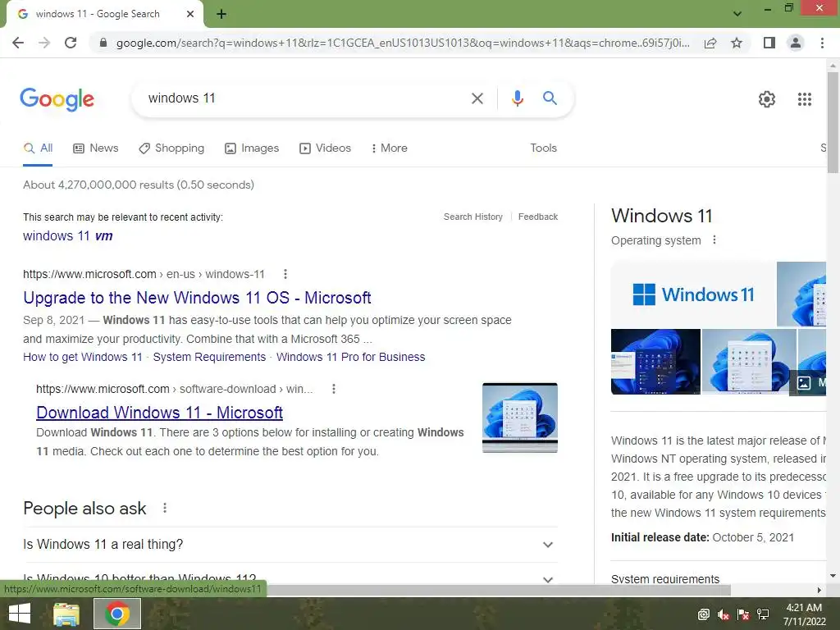Share this page via address bar icon

[x=710, y=43]
